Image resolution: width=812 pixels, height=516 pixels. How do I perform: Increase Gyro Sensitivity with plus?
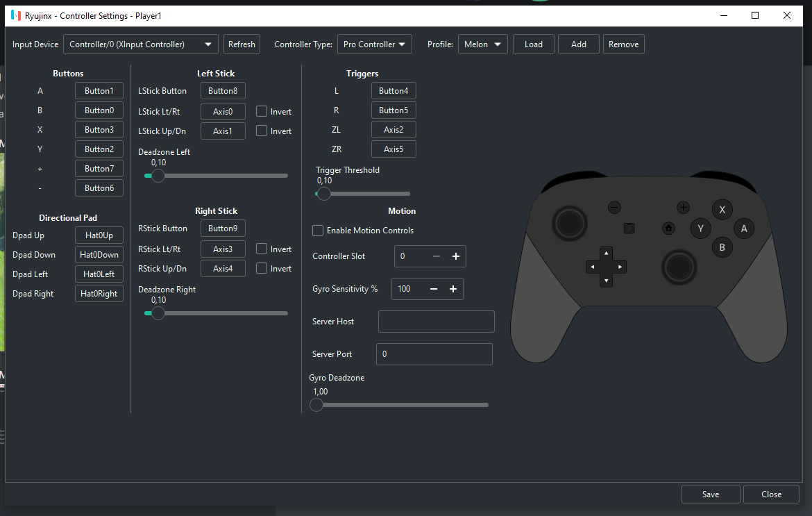[452, 289]
